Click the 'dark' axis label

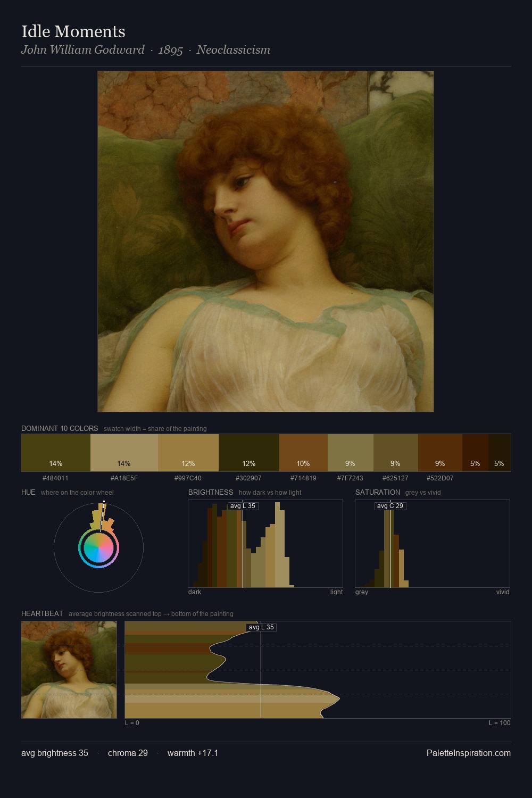point(195,592)
